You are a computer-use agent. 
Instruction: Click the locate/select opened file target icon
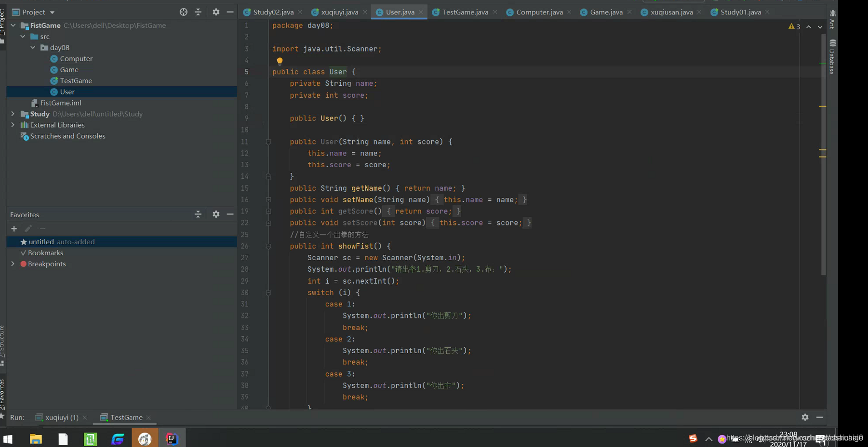tap(183, 12)
